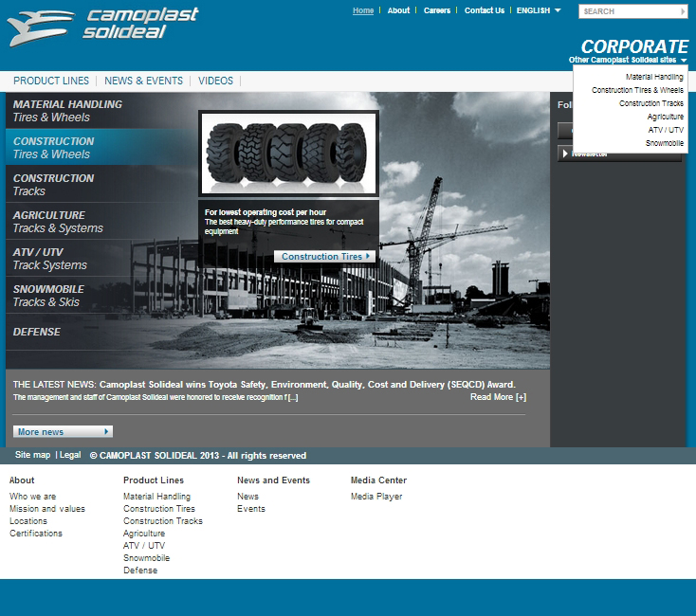Click the Camoplast Solideal logo
The width and height of the screenshot is (696, 616).
[103, 27]
